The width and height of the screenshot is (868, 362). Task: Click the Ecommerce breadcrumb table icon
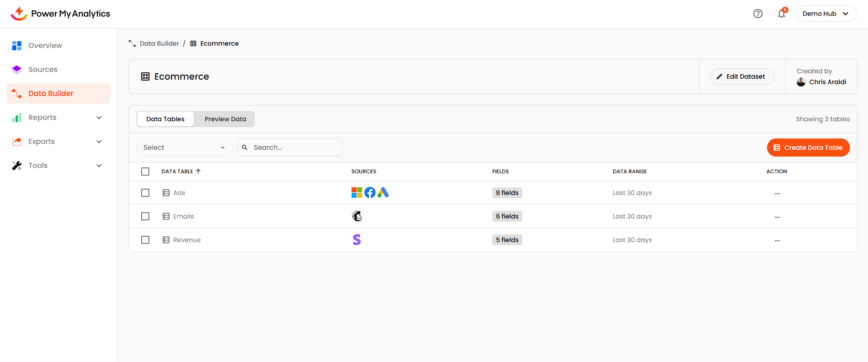193,43
